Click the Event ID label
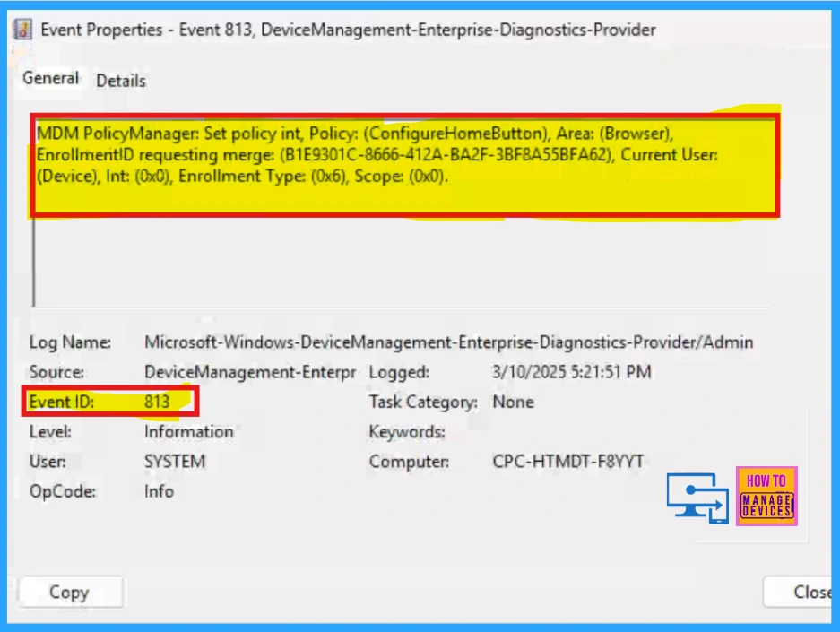Screen dimensions: 840x632 tap(62, 402)
